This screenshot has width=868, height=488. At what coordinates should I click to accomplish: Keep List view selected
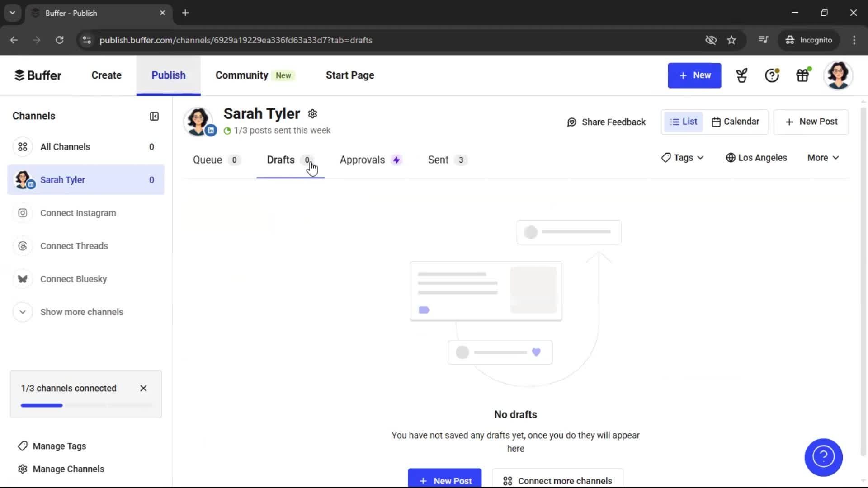click(x=684, y=122)
